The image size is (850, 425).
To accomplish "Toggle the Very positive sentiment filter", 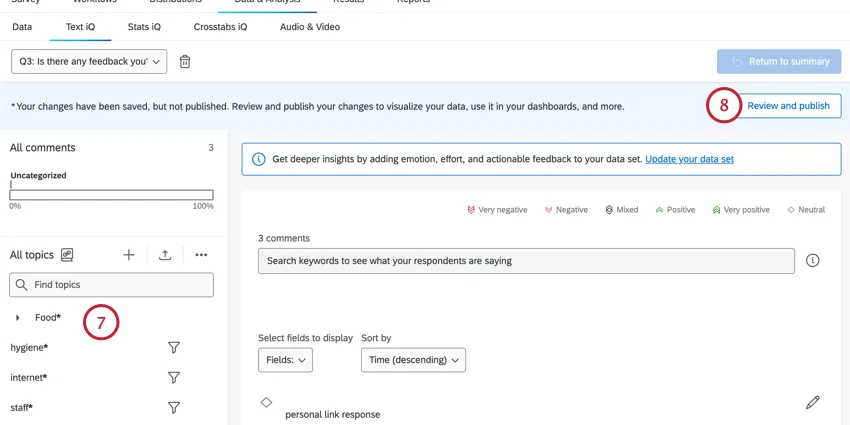I will coord(741,210).
